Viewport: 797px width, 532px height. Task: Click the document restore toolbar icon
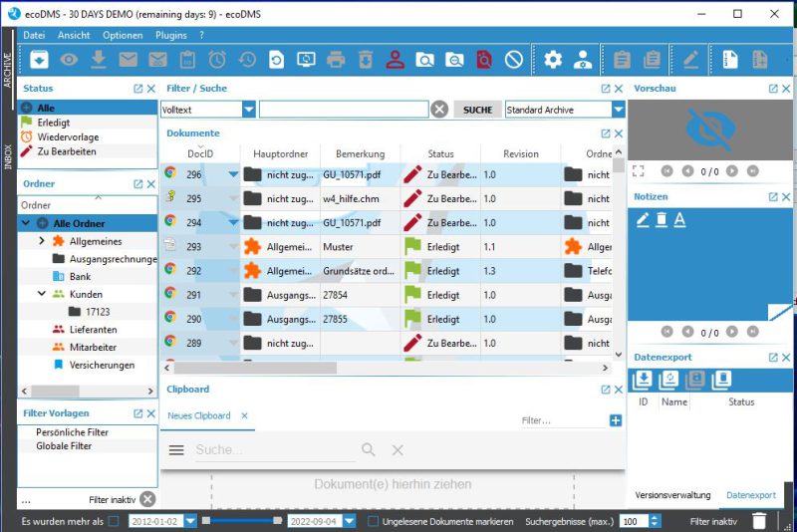(277, 60)
